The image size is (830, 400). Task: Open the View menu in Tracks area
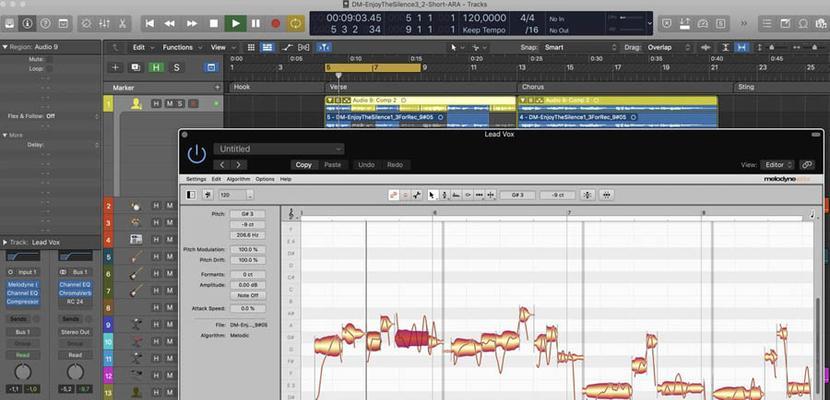pyautogui.click(x=223, y=47)
